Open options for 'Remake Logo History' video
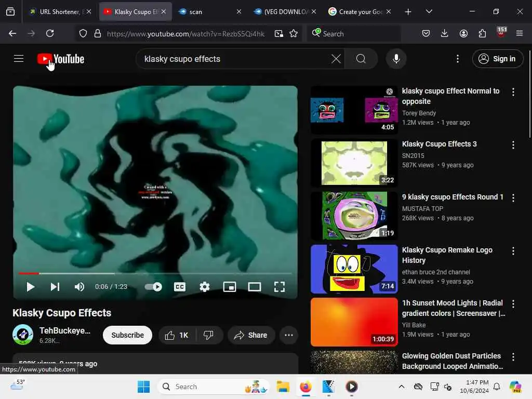Image resolution: width=532 pixels, height=399 pixels. pyautogui.click(x=513, y=251)
